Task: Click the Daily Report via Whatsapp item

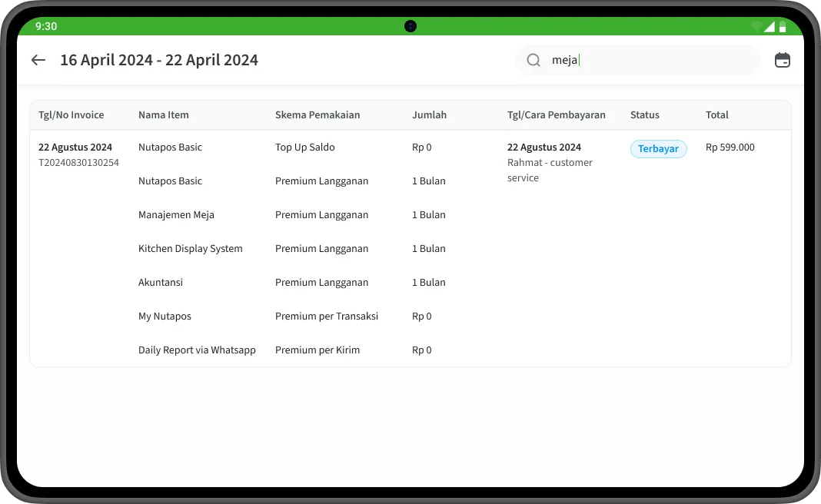Action: click(x=197, y=350)
